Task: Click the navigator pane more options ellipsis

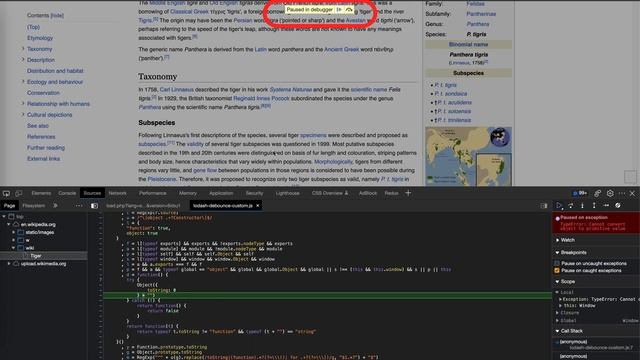Action: point(79,206)
